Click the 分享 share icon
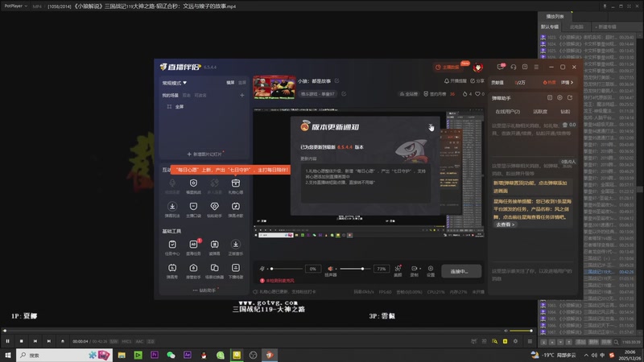644x362 pixels. coord(473,81)
